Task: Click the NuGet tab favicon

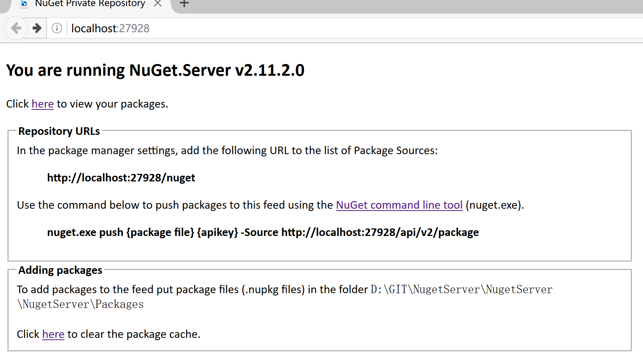Action: click(24, 4)
